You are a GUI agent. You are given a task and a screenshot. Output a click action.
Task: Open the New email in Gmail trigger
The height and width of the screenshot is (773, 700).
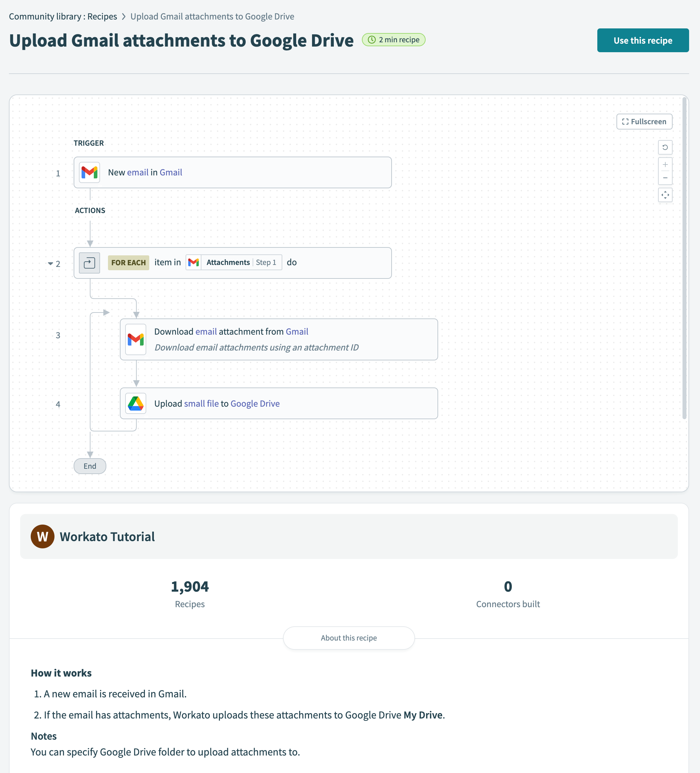coord(233,172)
